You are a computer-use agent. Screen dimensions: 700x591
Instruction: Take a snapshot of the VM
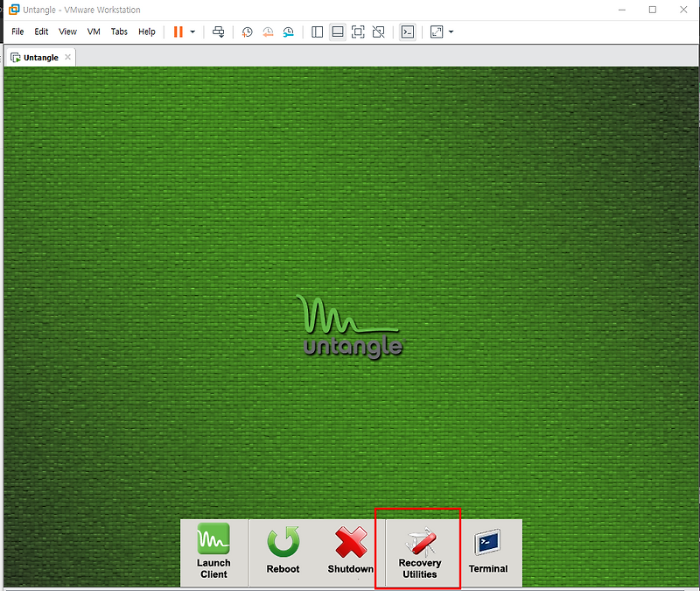coord(247,32)
